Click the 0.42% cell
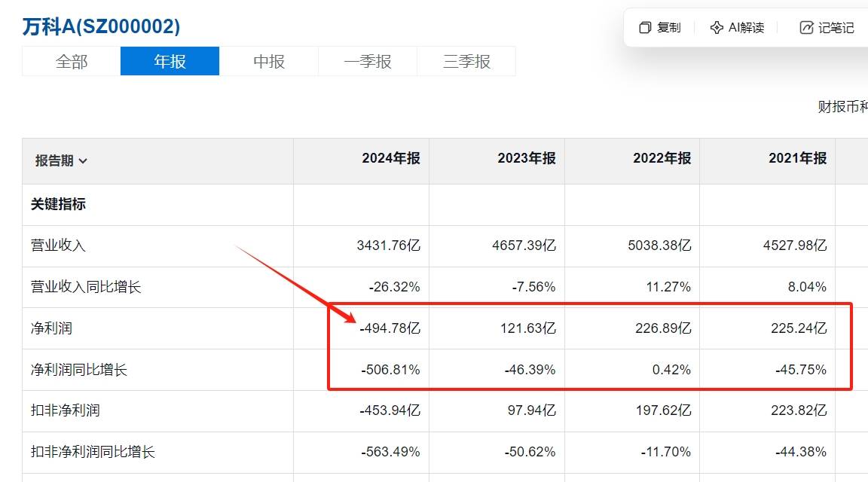 click(x=672, y=370)
